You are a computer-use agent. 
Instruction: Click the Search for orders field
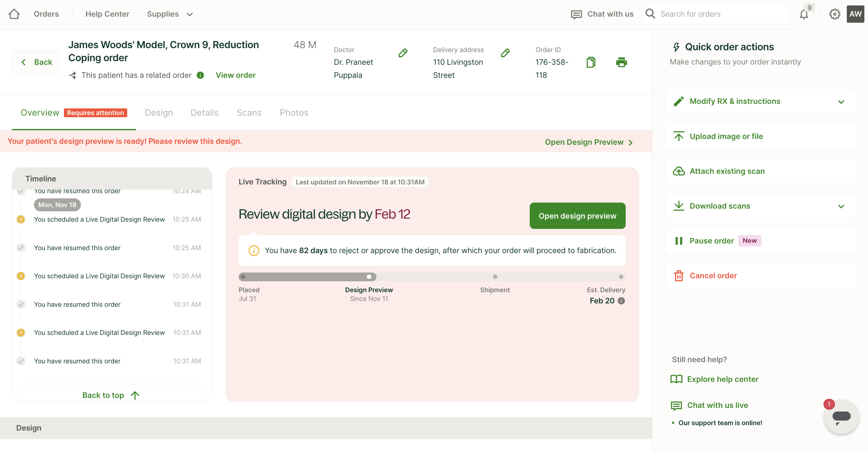(721, 14)
